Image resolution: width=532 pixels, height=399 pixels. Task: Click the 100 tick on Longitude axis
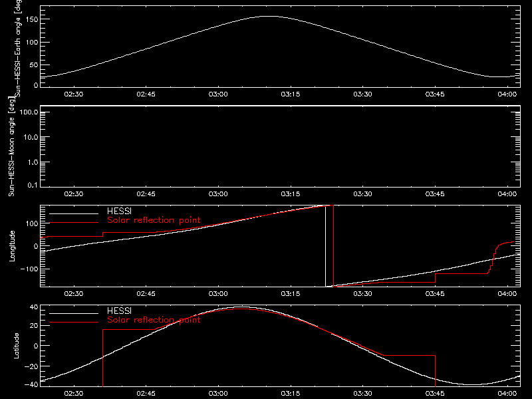coord(33,223)
